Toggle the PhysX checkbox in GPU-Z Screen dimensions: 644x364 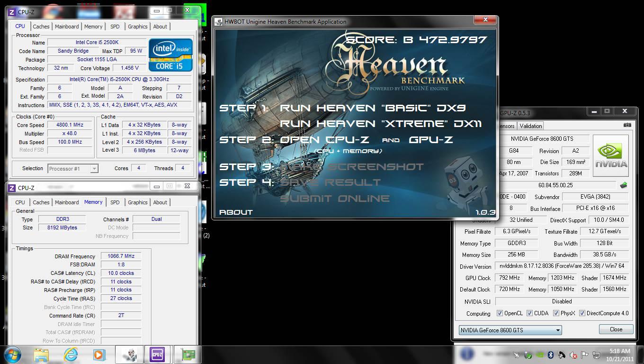tap(555, 313)
